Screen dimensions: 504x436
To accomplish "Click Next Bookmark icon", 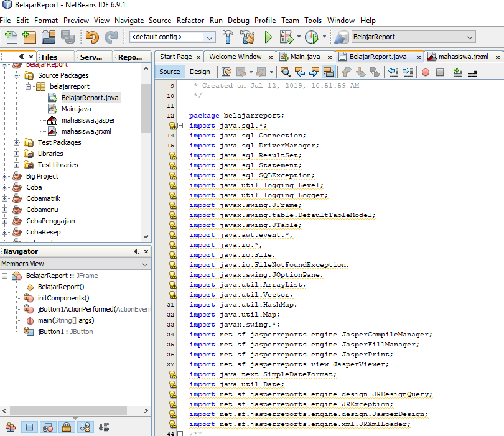I will coord(361,72).
